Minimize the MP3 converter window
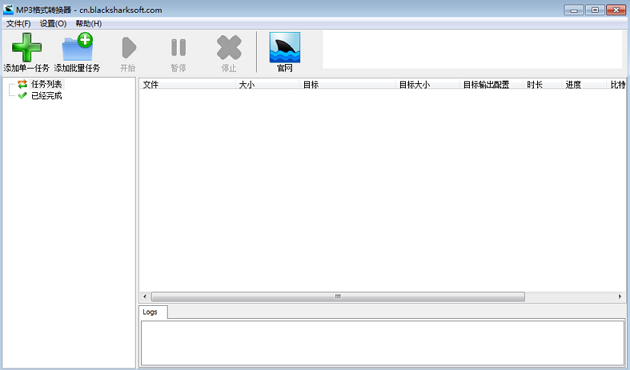630x370 pixels. (x=574, y=10)
